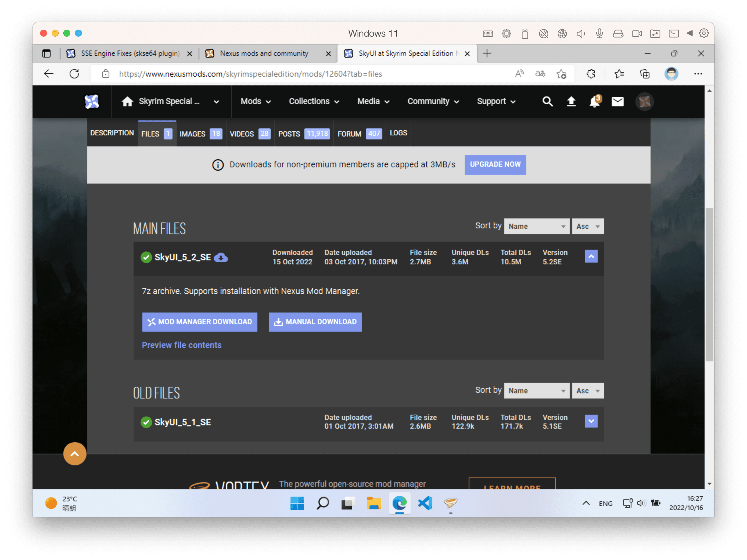Click Mod Manager Download button

tap(200, 322)
